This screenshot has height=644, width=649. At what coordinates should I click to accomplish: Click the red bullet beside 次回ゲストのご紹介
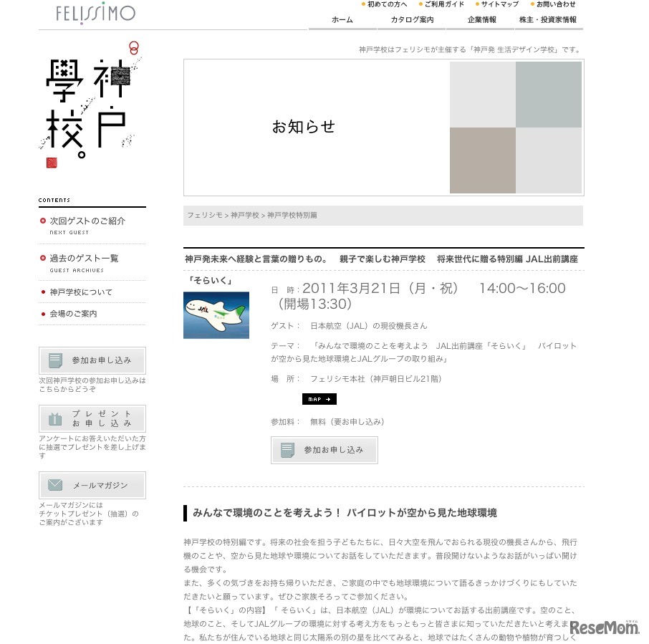(x=42, y=221)
